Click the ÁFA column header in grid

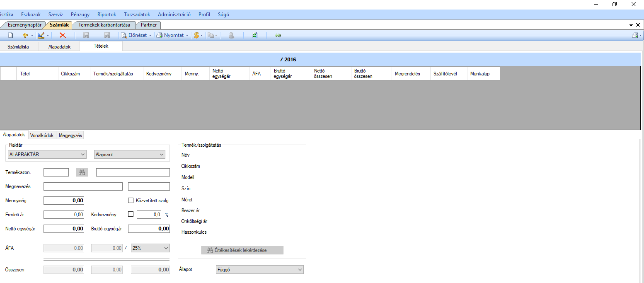260,73
